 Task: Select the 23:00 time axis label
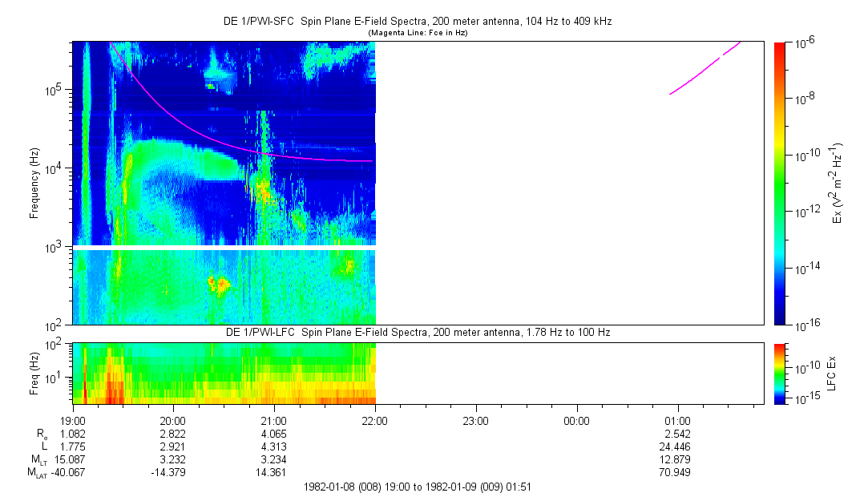[x=476, y=420]
